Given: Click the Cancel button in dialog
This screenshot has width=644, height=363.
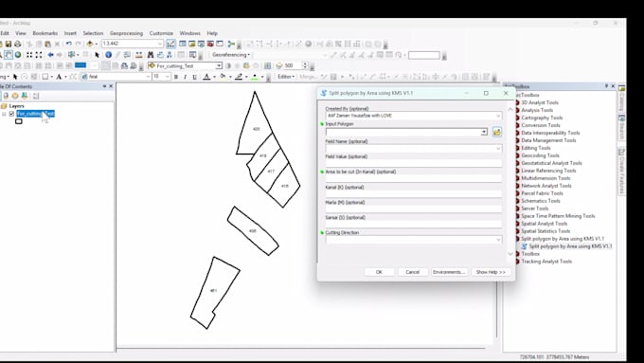Looking at the screenshot, I should (x=412, y=272).
